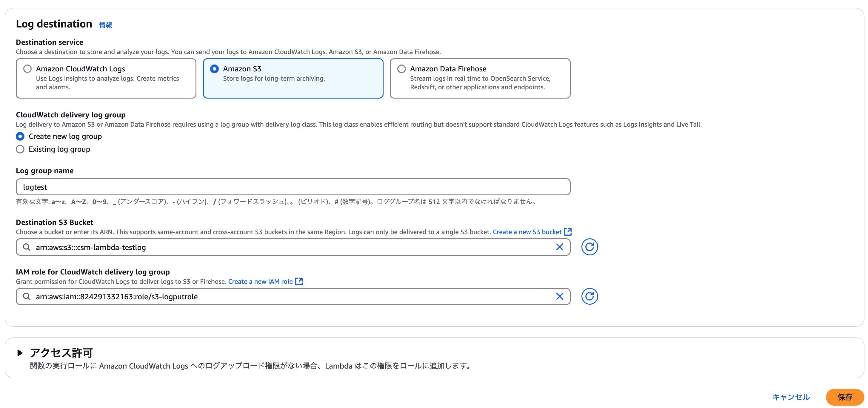Screen dimensions: 868x408
Task: Open the 情報 info link
Action: (105, 25)
